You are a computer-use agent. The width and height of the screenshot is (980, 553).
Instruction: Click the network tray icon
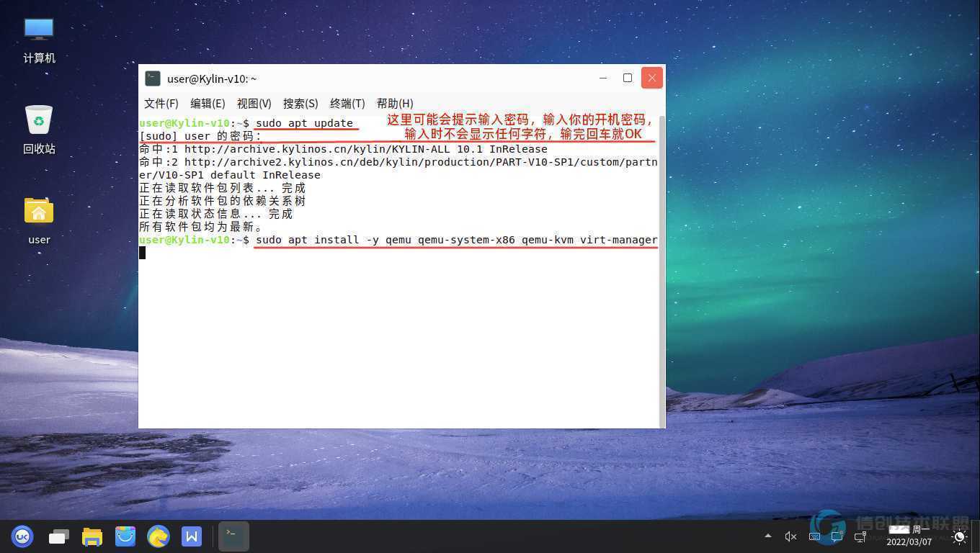(x=860, y=536)
